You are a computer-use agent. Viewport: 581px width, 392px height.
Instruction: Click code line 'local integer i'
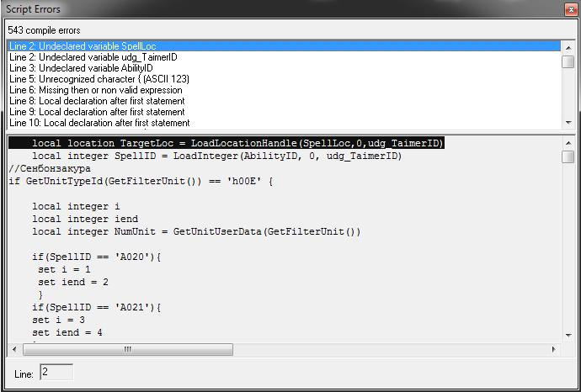[x=76, y=206]
